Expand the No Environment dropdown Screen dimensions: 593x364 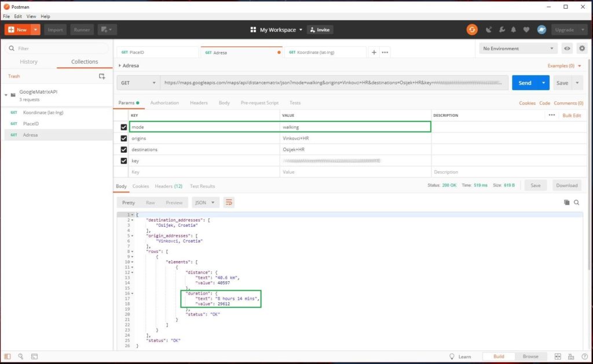[x=518, y=49]
